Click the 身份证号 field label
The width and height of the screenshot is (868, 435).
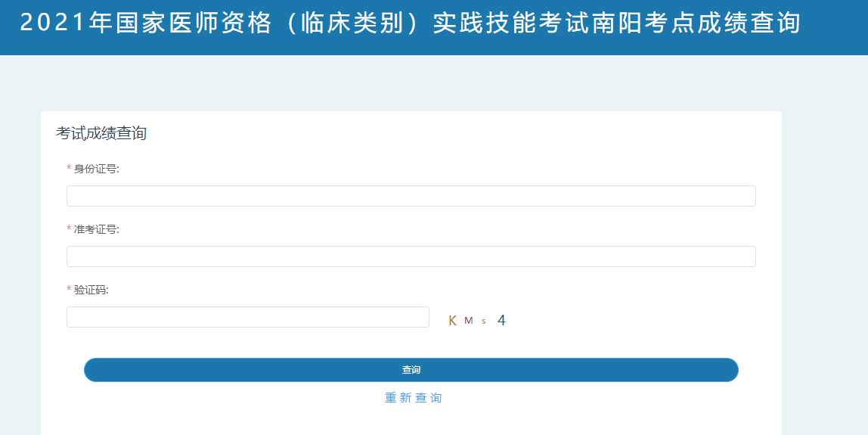point(96,169)
